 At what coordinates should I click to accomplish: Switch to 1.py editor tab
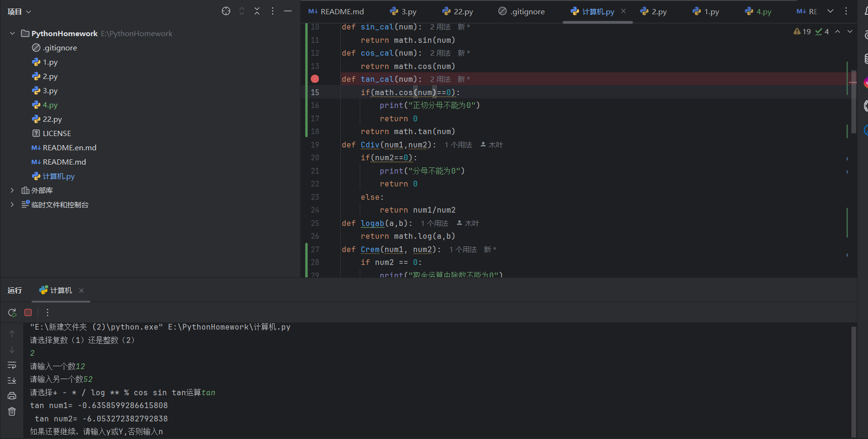pos(706,11)
